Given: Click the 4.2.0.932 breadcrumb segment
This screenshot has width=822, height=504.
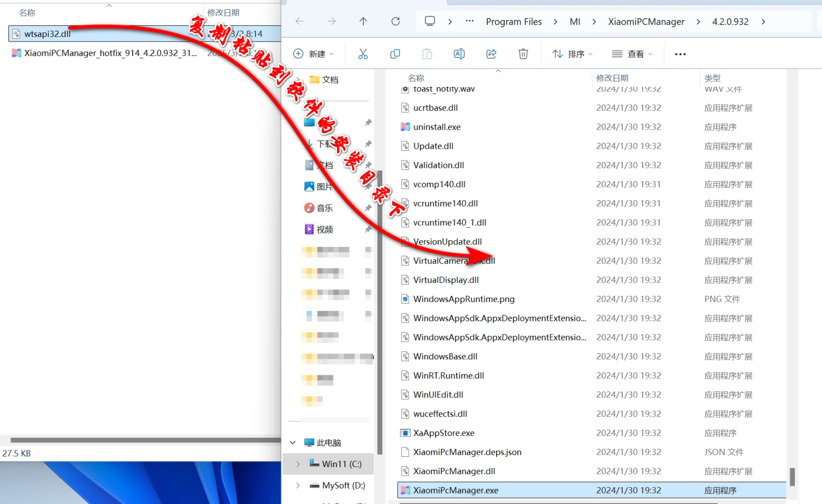Looking at the screenshot, I should point(731,21).
